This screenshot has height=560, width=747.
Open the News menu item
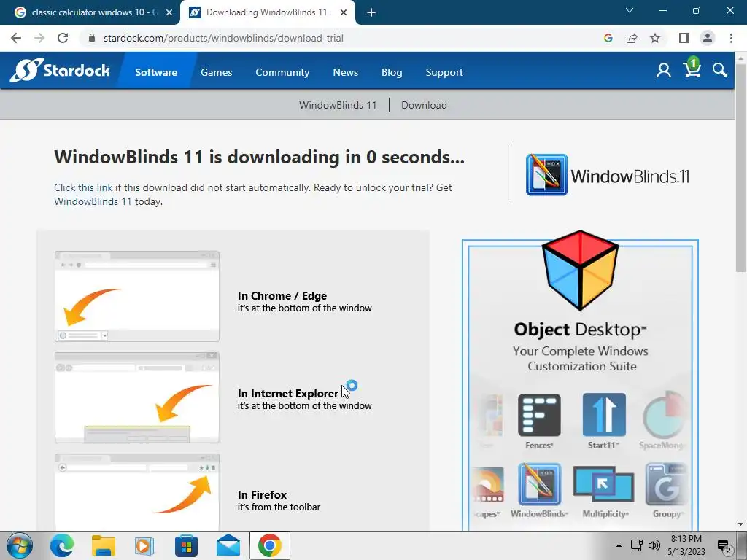[x=345, y=72]
